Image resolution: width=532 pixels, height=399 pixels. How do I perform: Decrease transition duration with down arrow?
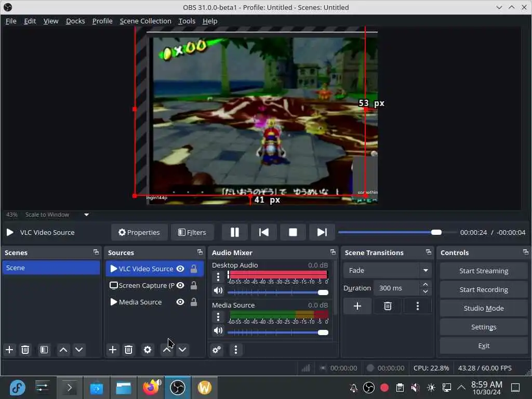(425, 291)
